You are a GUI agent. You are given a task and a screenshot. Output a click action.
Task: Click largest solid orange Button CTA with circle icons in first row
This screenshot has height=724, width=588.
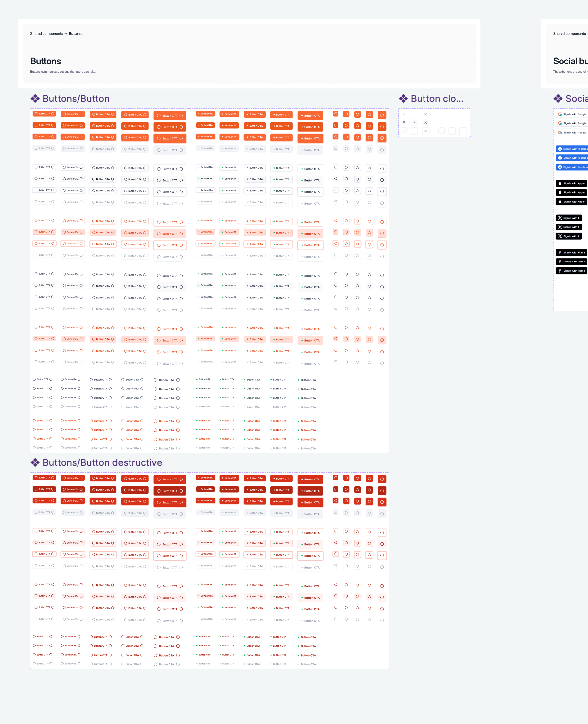pyautogui.click(x=170, y=116)
